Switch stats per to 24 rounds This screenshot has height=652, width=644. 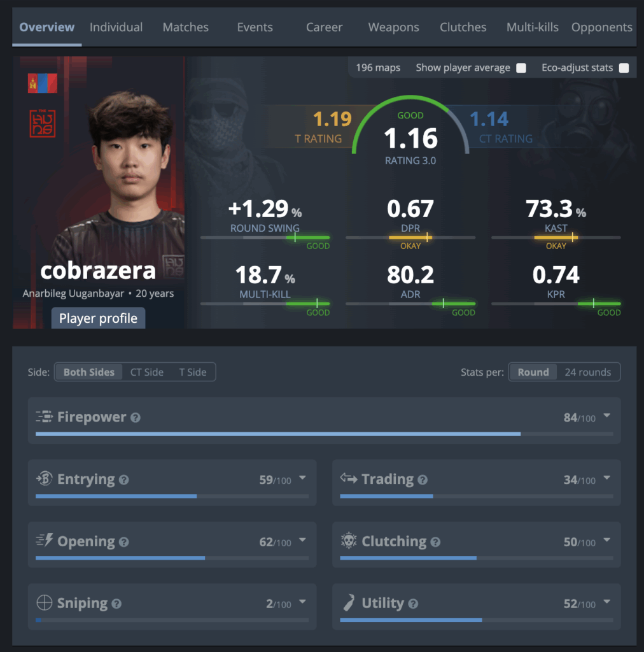[587, 372]
